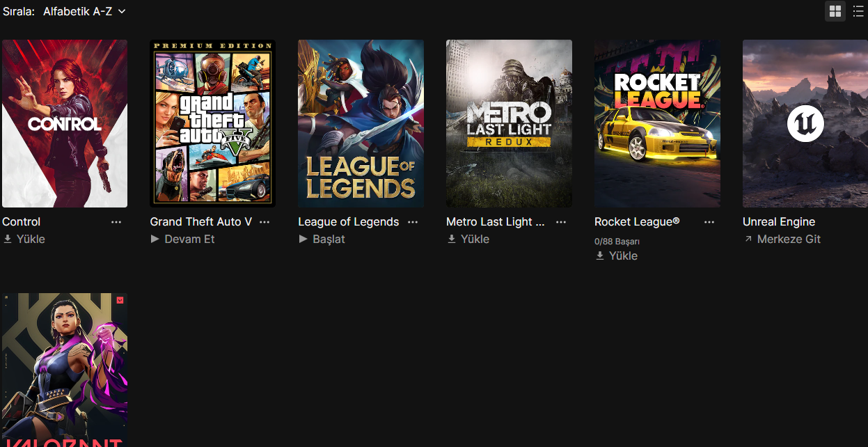868x447 pixels.
Task: Switch to list view layout
Action: tap(858, 11)
